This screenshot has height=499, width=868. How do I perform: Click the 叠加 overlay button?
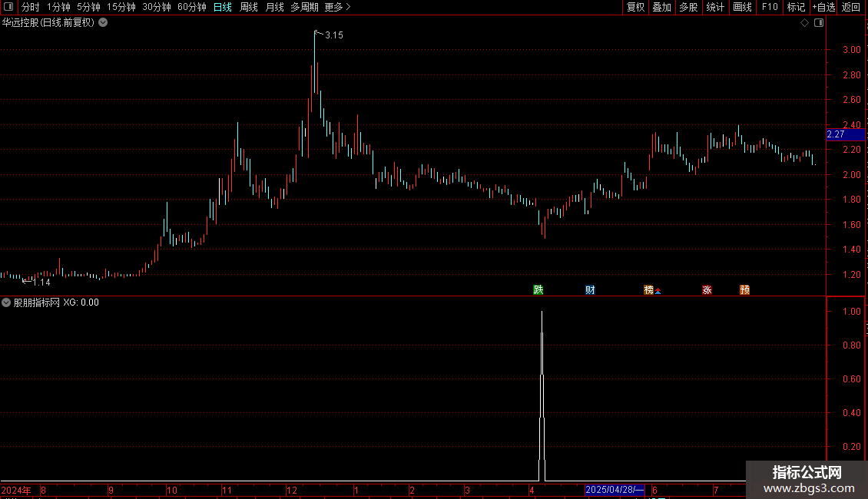click(x=662, y=7)
